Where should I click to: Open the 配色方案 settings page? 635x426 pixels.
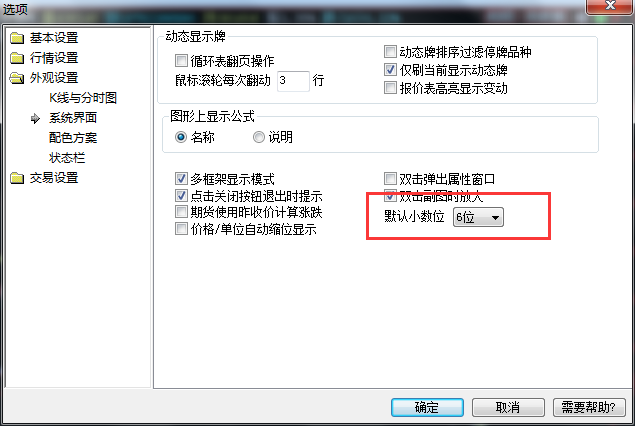tap(73, 138)
